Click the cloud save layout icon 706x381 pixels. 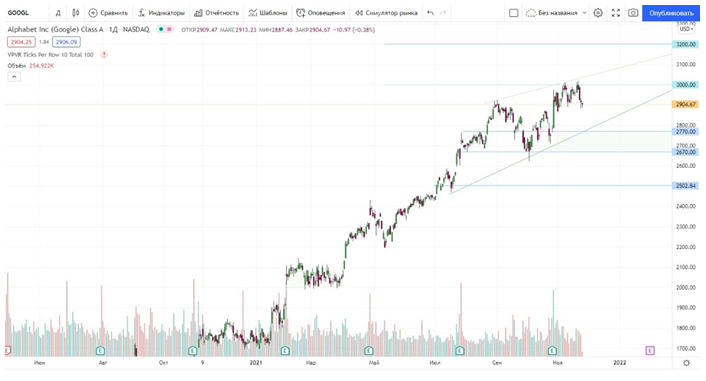(x=531, y=13)
